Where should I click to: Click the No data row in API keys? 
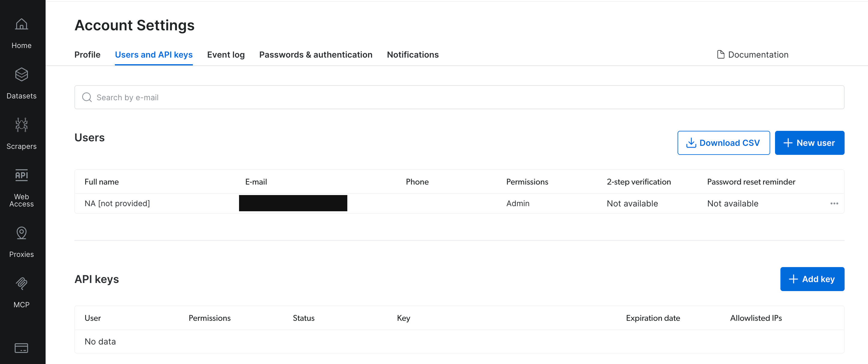pyautogui.click(x=459, y=341)
